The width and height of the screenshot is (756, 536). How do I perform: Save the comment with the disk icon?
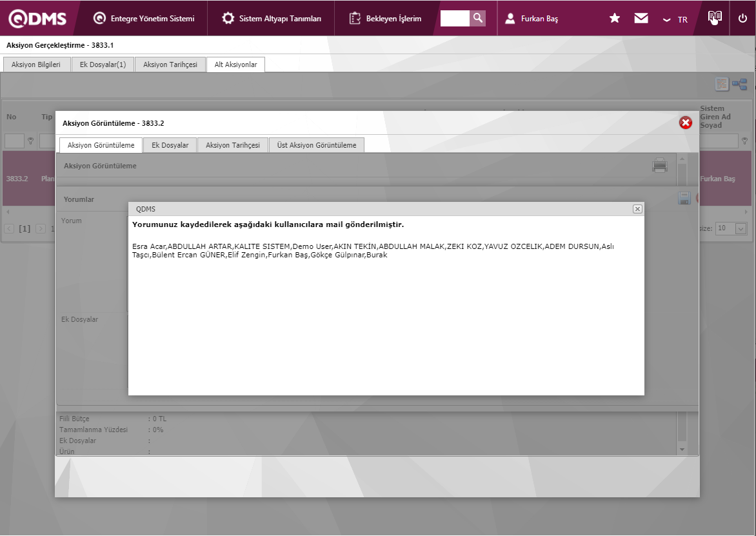tap(684, 199)
